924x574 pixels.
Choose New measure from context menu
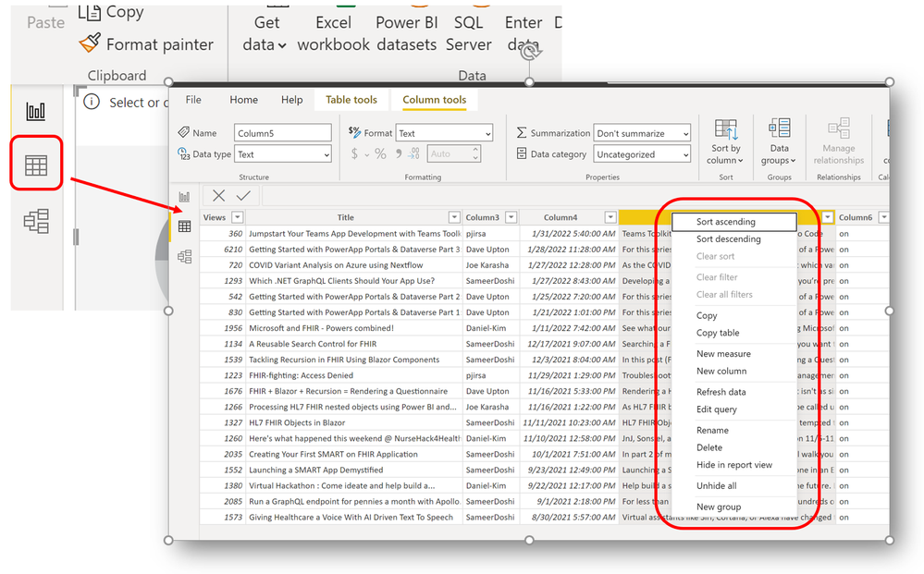click(x=734, y=354)
